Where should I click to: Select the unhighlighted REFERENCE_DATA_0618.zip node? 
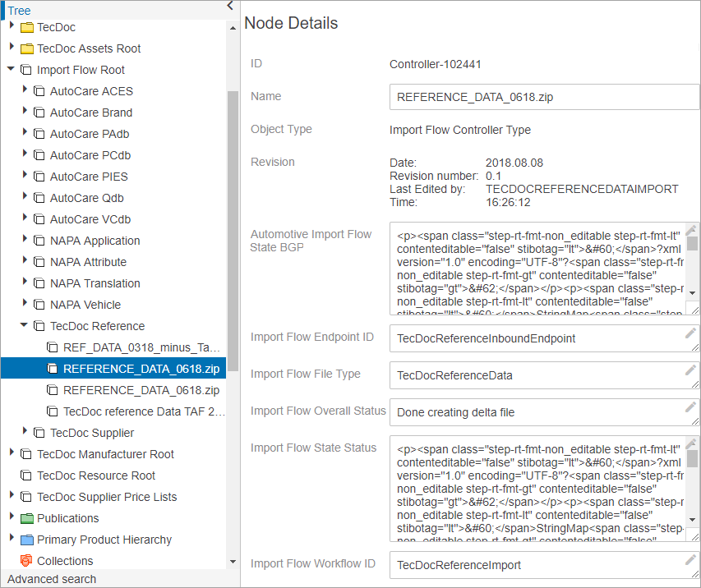point(141,391)
